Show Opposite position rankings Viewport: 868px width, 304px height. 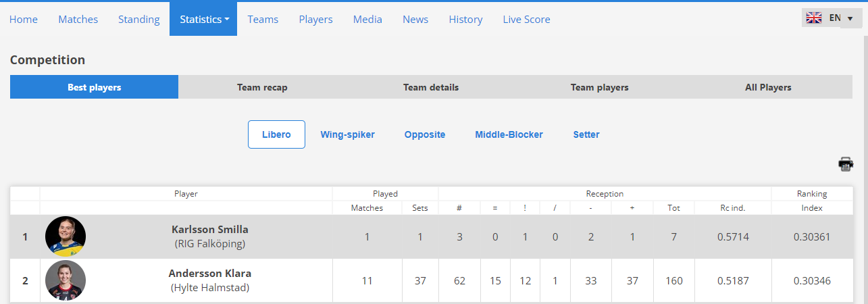coord(425,134)
